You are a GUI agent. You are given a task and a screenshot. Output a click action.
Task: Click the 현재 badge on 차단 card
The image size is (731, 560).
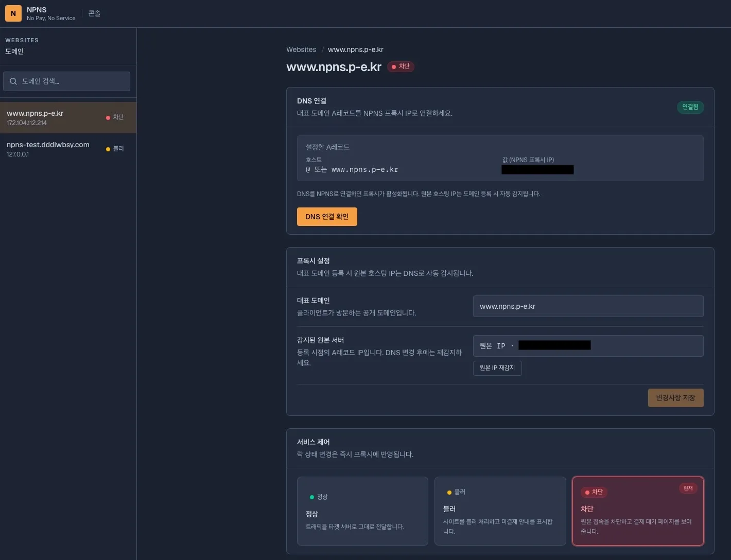click(688, 488)
